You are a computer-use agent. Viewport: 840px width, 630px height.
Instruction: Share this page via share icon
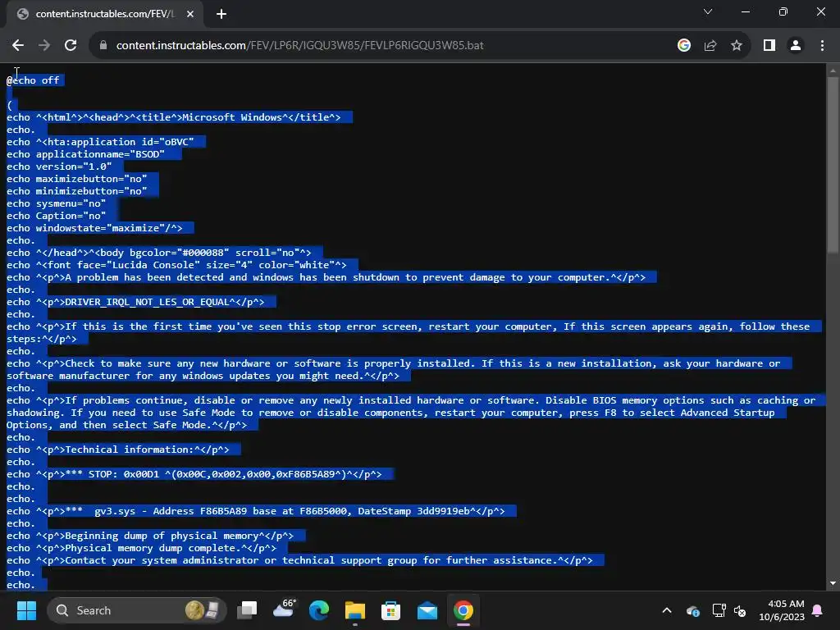710,46
